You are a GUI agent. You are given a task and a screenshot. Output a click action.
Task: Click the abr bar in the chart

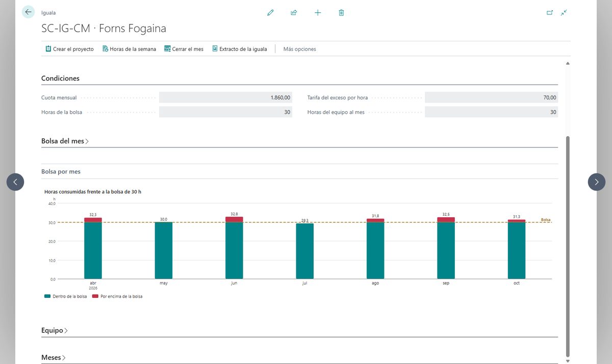(x=93, y=248)
